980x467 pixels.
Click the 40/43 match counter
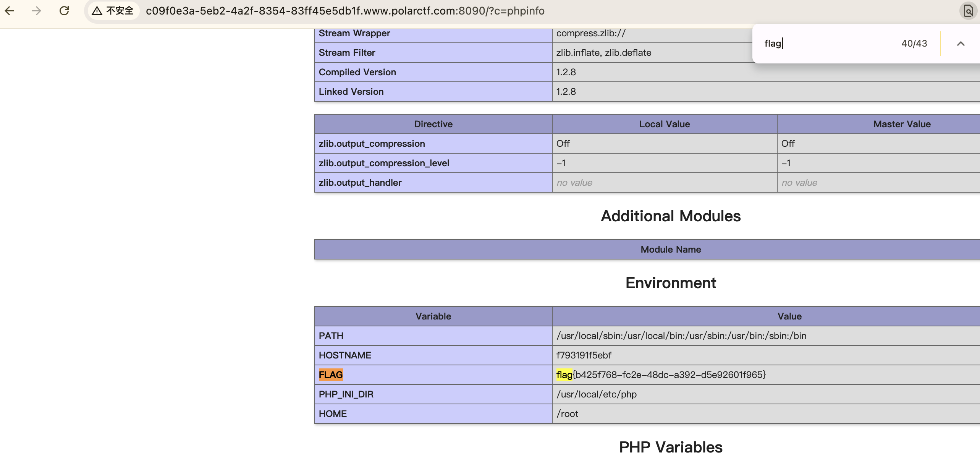coord(914,44)
